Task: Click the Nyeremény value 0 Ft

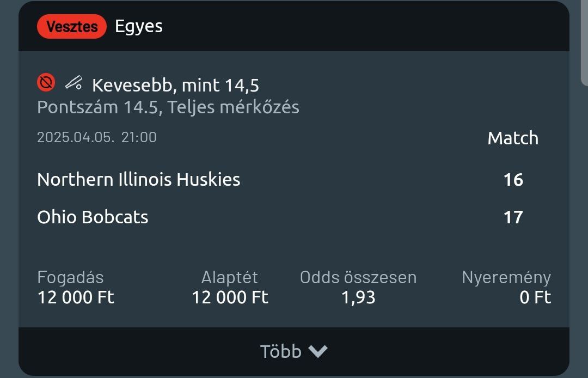Action: tap(535, 297)
